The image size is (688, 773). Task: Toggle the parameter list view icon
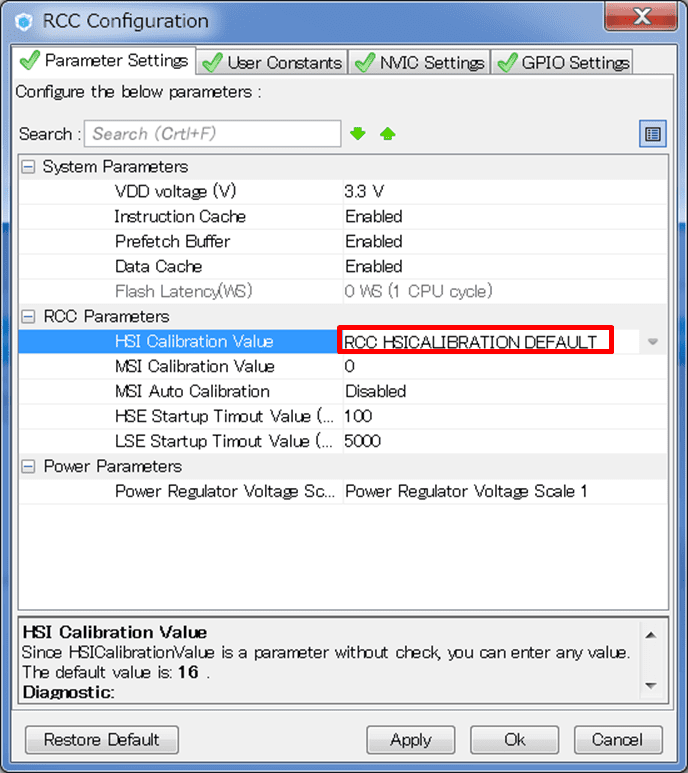tap(653, 134)
